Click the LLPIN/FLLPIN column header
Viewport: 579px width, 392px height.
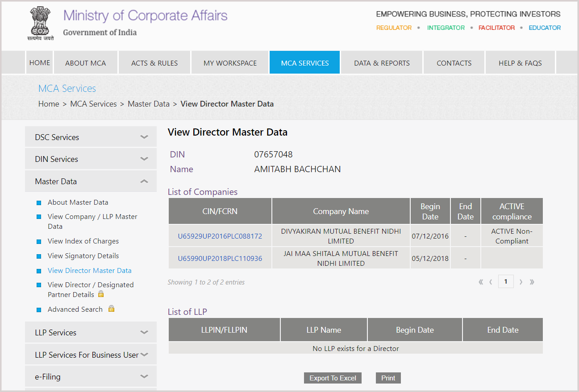tap(224, 330)
